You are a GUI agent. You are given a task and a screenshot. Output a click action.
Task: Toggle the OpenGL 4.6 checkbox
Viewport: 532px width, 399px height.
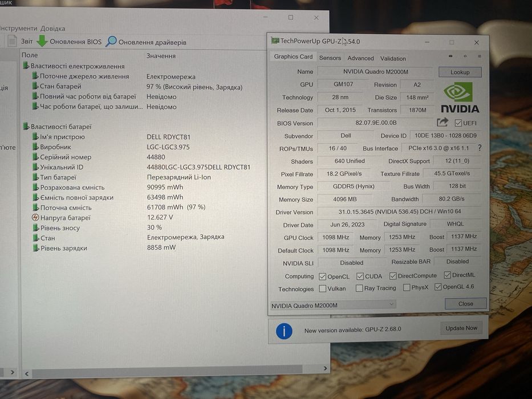(x=438, y=287)
